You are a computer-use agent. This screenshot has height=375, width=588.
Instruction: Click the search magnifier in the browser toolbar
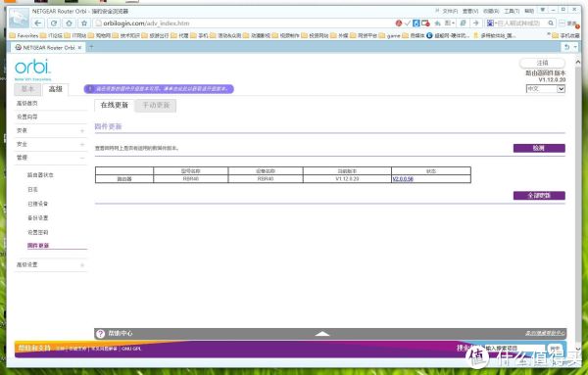point(551,23)
